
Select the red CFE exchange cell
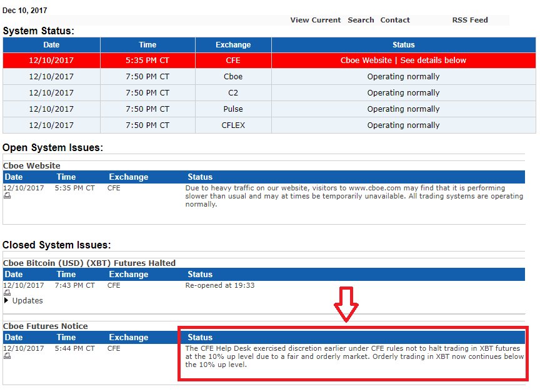pyautogui.click(x=233, y=60)
